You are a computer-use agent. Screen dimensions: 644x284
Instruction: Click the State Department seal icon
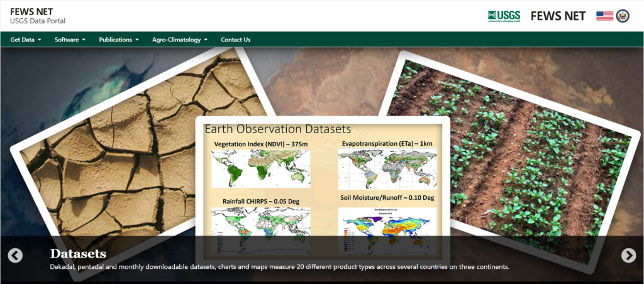623,16
